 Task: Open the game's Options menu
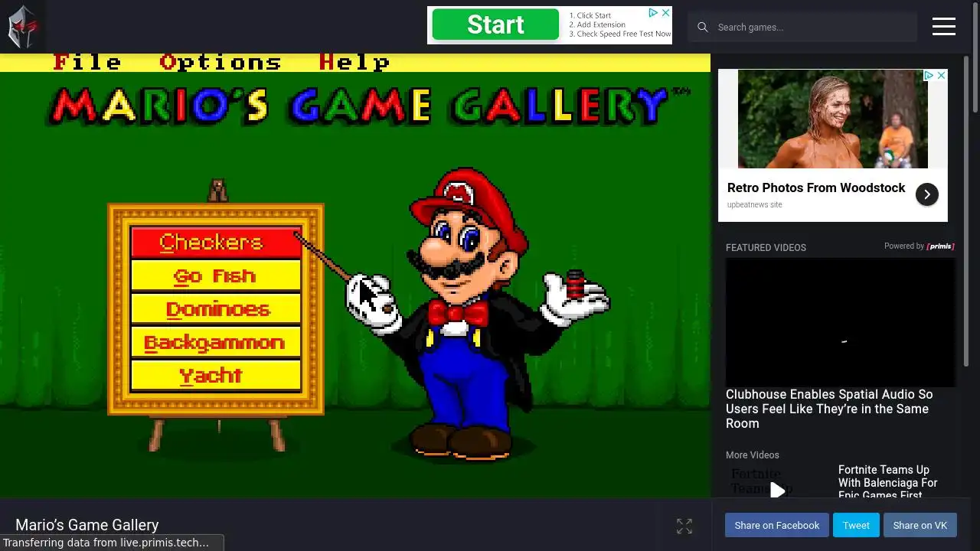(220, 63)
